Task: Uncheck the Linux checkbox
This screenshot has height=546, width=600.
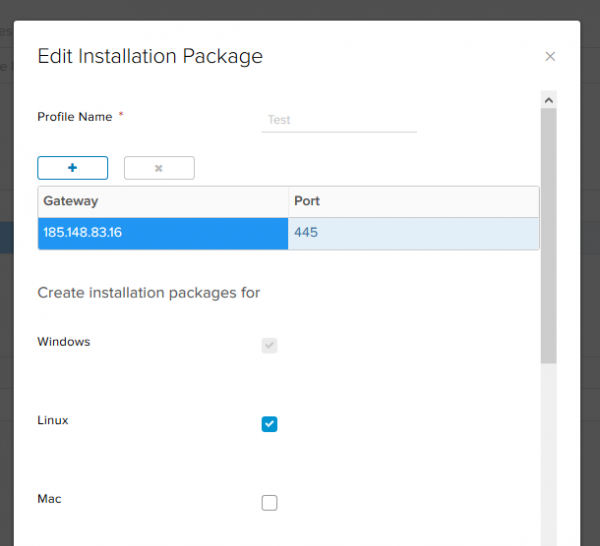Action: pos(269,424)
